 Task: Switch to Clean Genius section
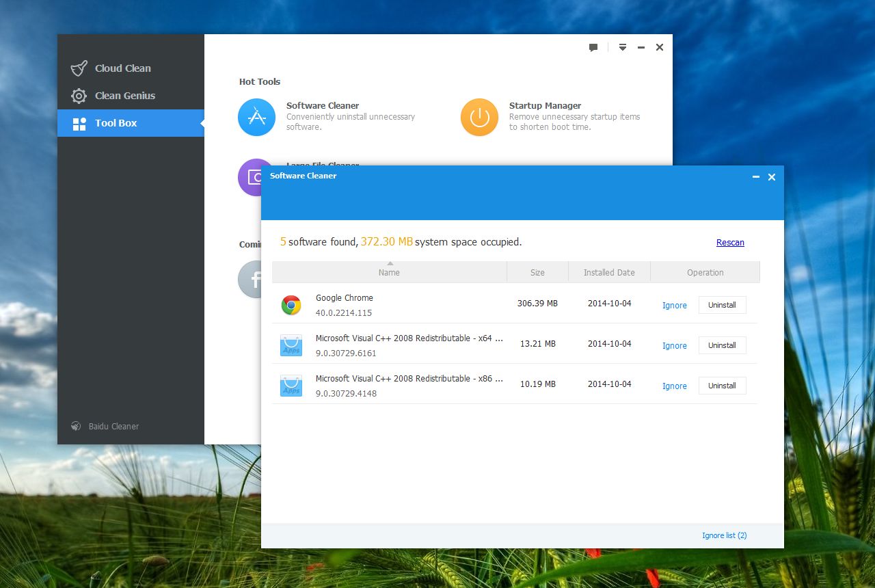click(x=131, y=96)
